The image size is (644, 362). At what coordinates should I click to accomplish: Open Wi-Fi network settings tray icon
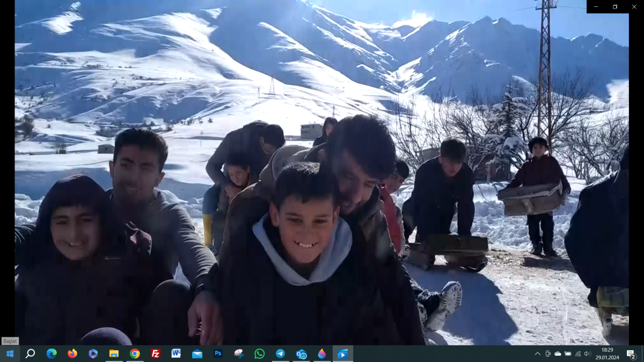578,353
